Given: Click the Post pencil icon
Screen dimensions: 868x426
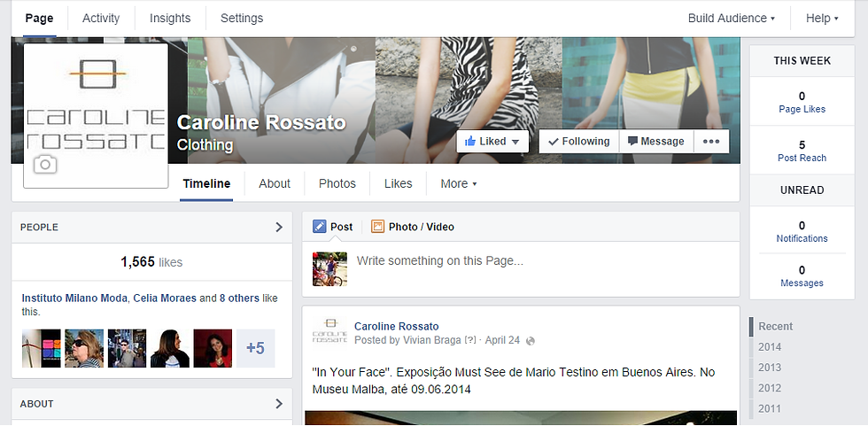Looking at the screenshot, I should (x=320, y=226).
